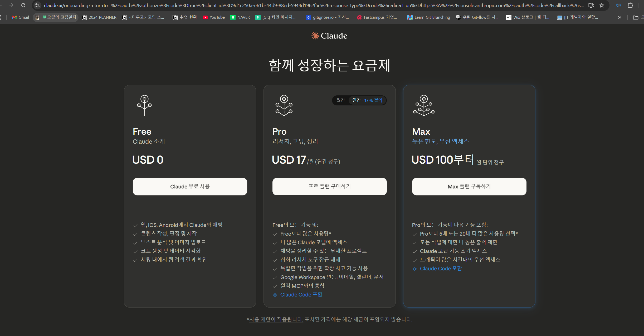Click Max 플랜 구독하기 button
The width and height of the screenshot is (644, 336).
pos(469,187)
